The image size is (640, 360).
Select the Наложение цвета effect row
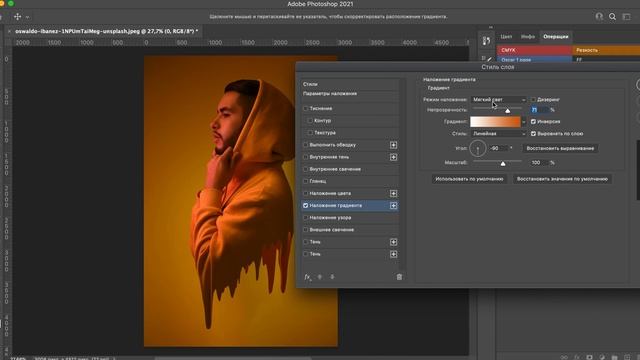(x=351, y=193)
